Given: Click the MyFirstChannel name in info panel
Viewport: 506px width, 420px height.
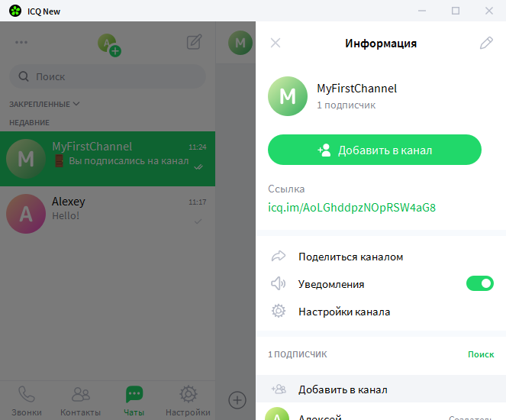Looking at the screenshot, I should (356, 89).
